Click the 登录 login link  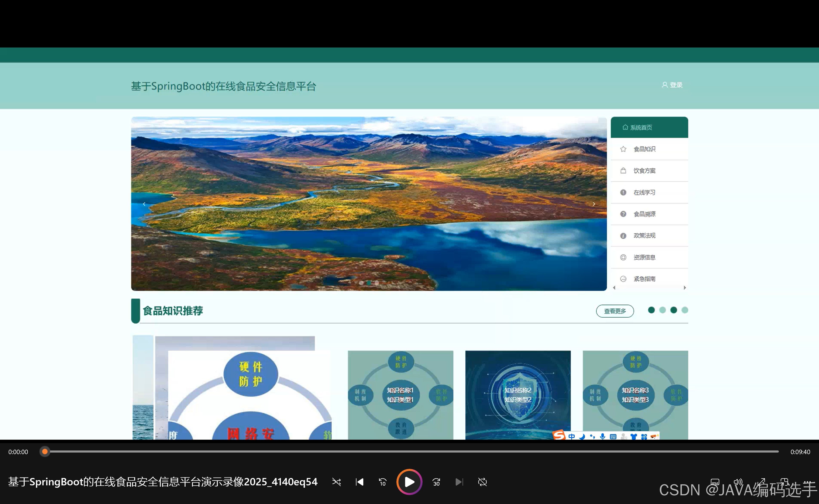point(672,85)
